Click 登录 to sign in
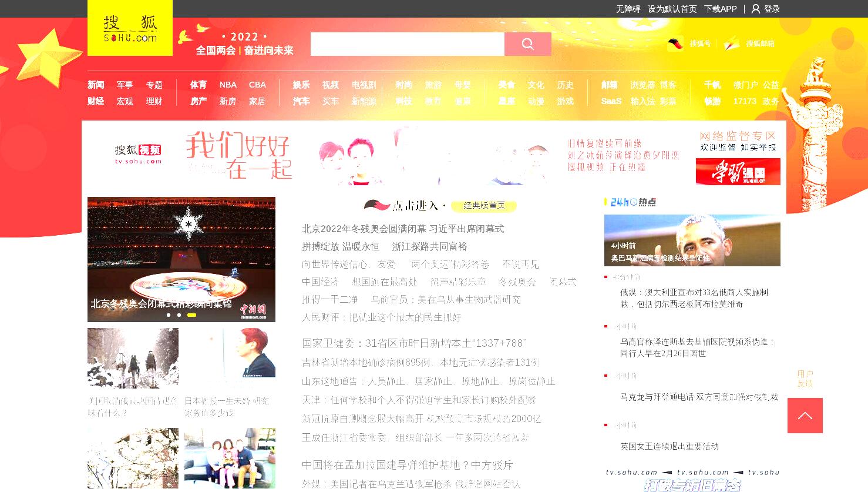868x492 pixels. 772,9
